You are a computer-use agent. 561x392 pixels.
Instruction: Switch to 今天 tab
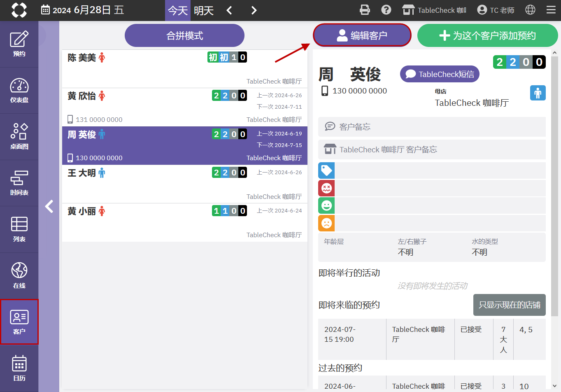pyautogui.click(x=178, y=10)
